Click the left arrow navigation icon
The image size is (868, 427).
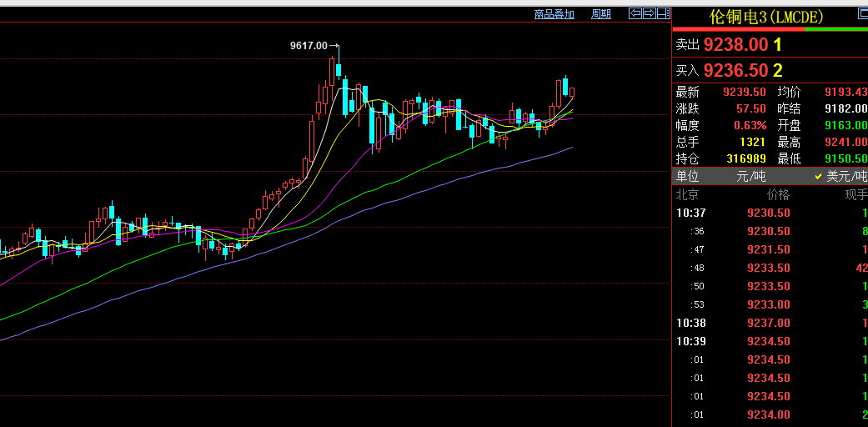point(635,13)
